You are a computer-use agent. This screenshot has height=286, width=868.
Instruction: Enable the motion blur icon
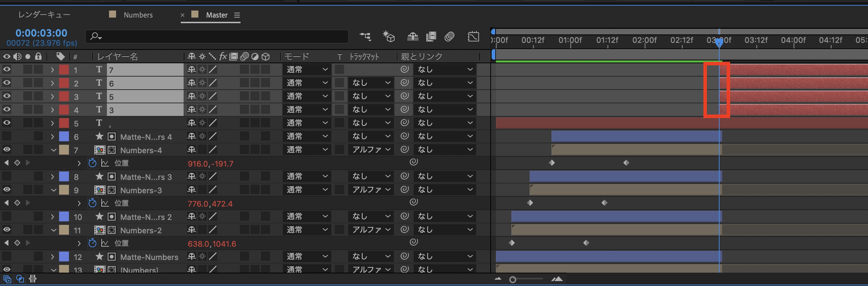click(x=449, y=36)
